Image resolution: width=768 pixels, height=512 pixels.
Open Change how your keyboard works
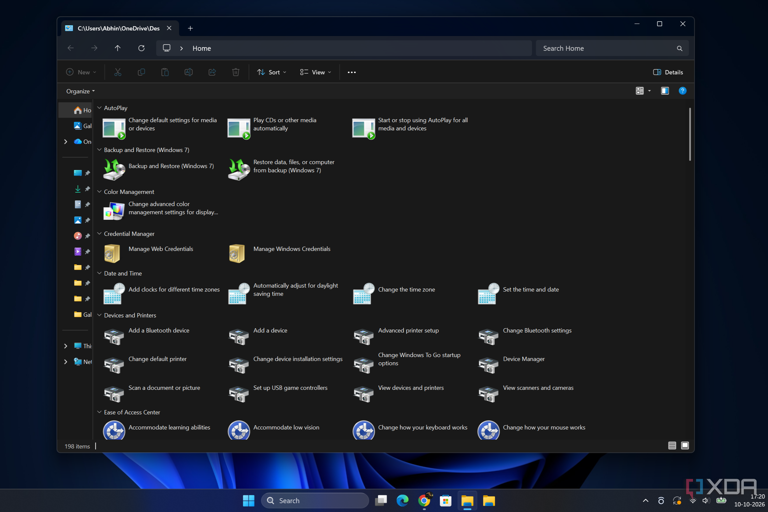click(x=410, y=430)
